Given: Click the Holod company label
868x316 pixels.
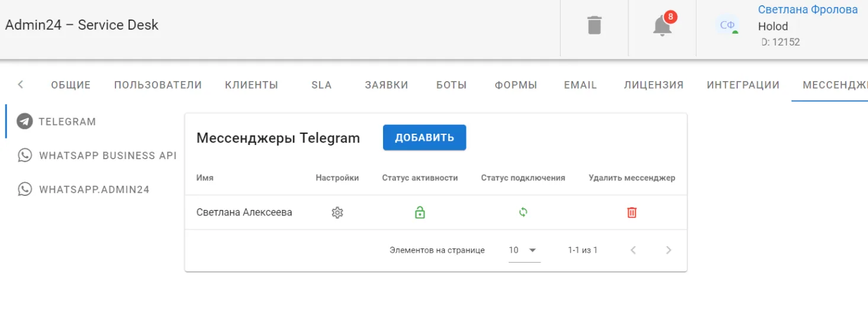Looking at the screenshot, I should pos(773,26).
